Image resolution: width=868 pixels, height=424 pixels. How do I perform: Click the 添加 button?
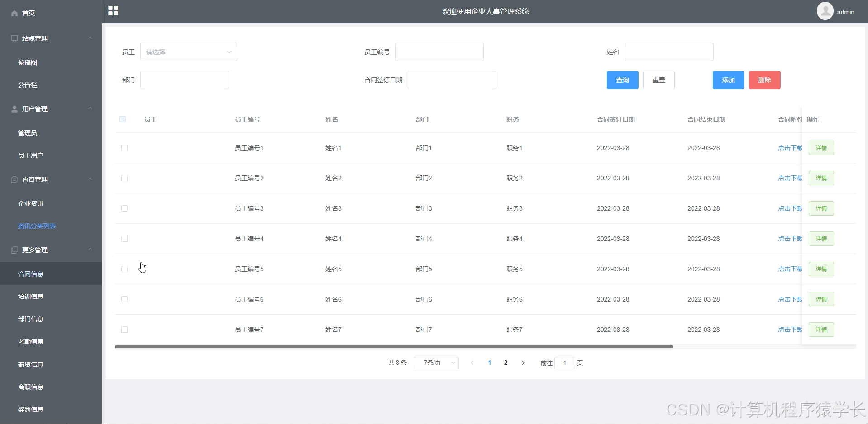(728, 80)
